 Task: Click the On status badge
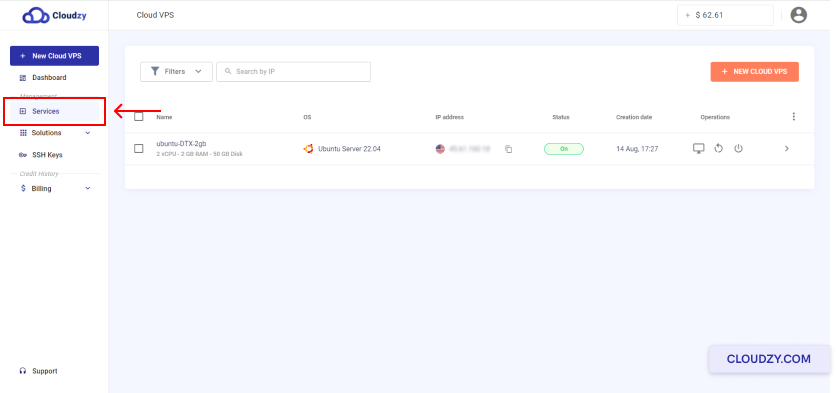(x=564, y=149)
